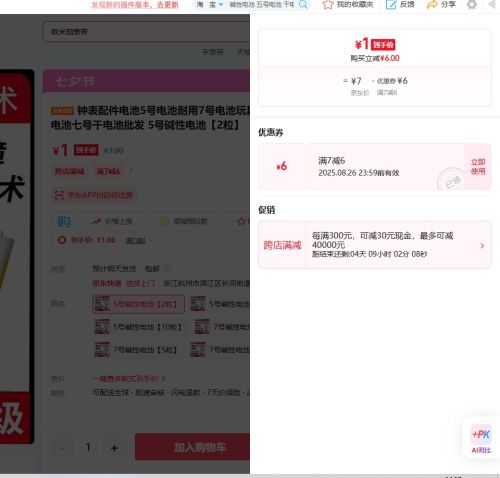Focus the top toolbar search text box
Viewport: 500px width, 478px height.
click(262, 4)
